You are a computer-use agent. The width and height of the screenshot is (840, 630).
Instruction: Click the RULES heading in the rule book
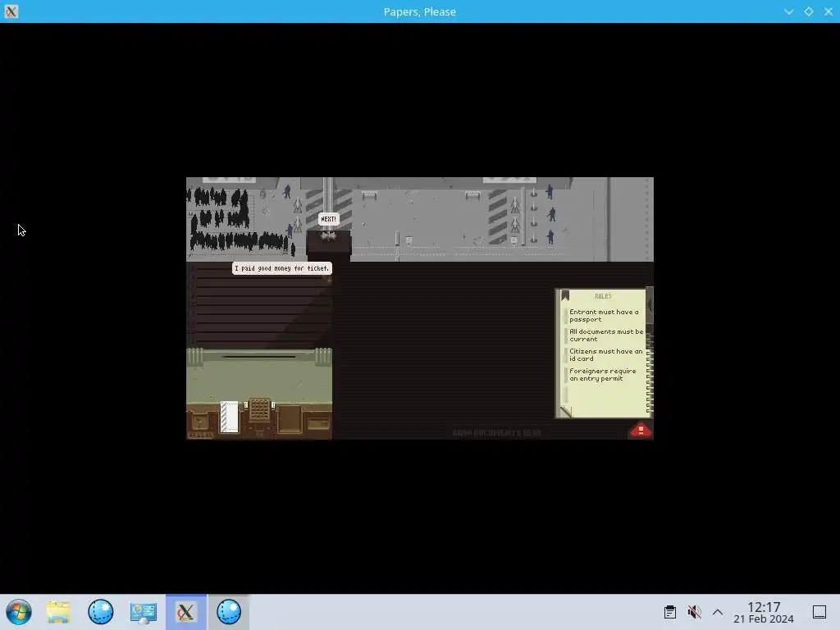tap(603, 296)
